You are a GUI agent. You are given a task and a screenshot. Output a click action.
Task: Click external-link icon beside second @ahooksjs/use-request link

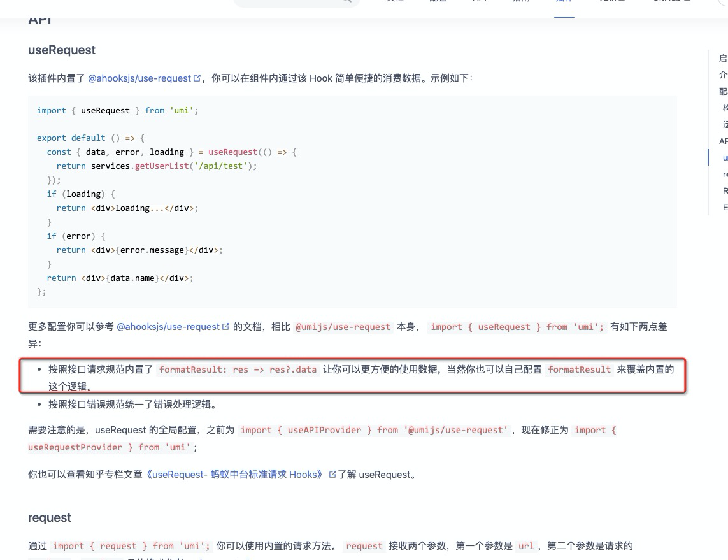click(x=226, y=326)
